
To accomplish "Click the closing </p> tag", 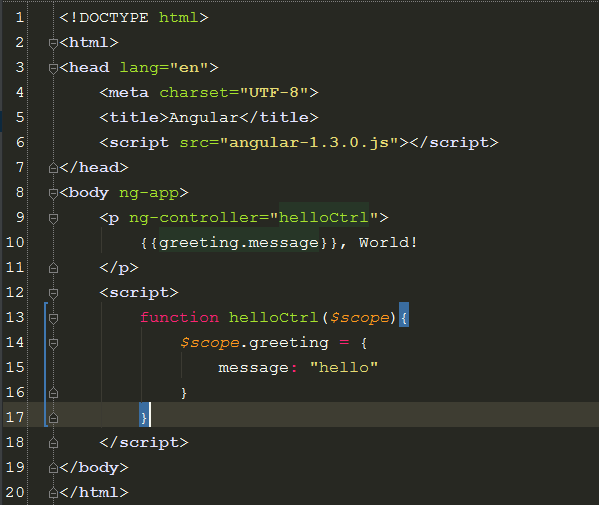I will [119, 268].
